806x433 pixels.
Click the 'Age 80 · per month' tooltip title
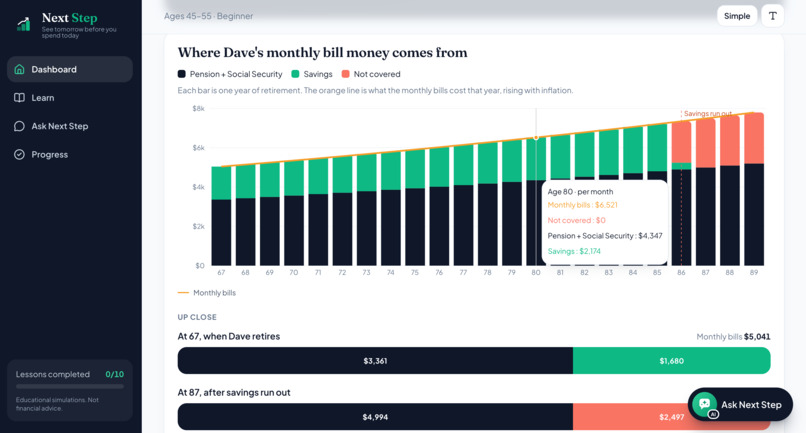[x=580, y=191]
